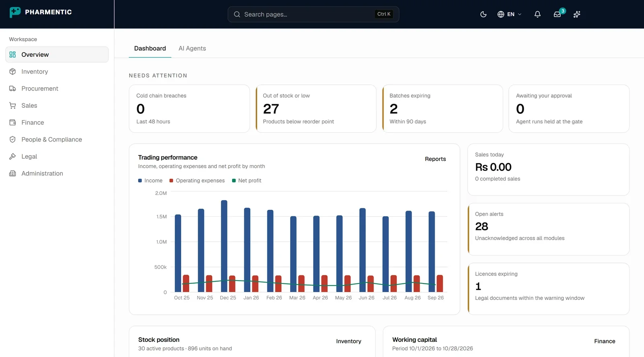Click '30 active products · 896 units on hand'
Viewport: 644px width, 357px height.
click(185, 349)
